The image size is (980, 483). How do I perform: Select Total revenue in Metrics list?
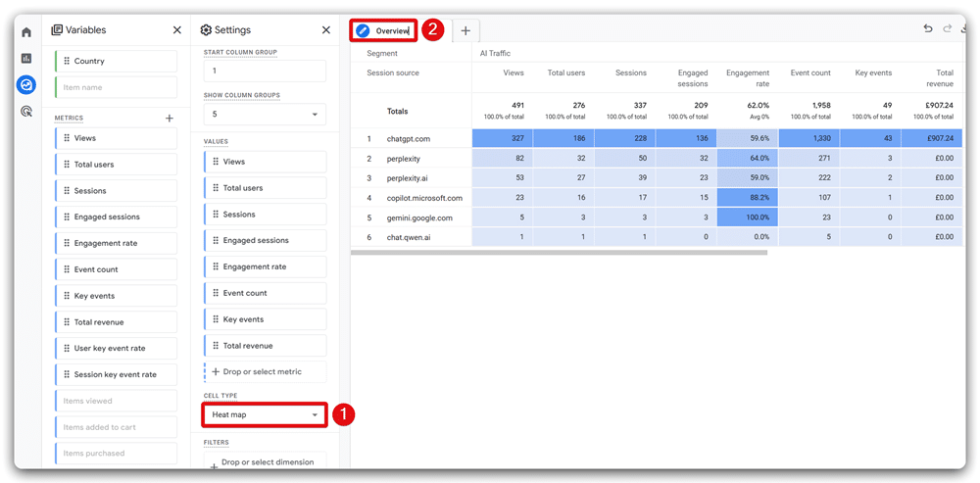117,321
